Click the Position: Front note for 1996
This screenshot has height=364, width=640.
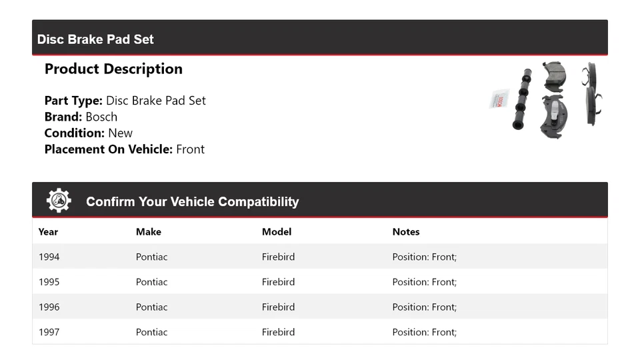click(x=425, y=307)
